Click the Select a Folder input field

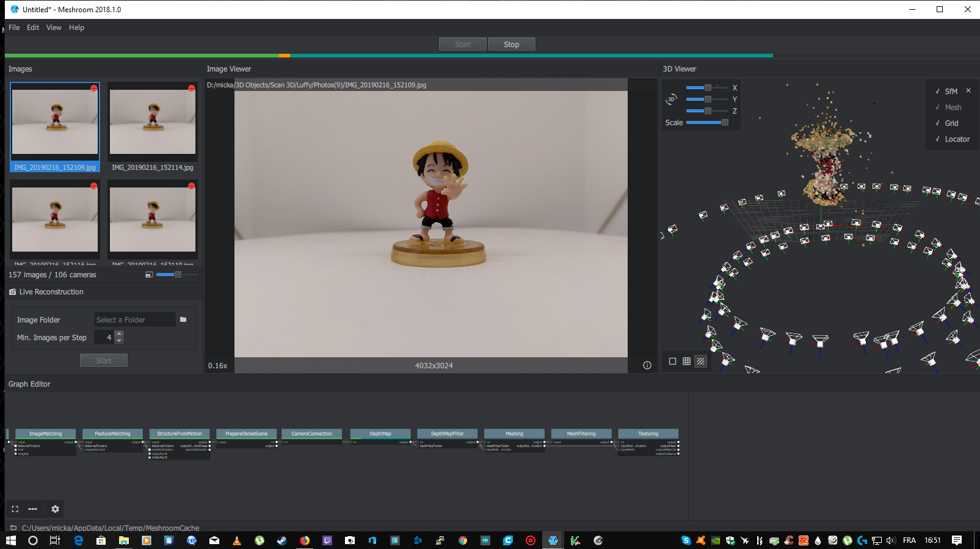click(x=134, y=320)
